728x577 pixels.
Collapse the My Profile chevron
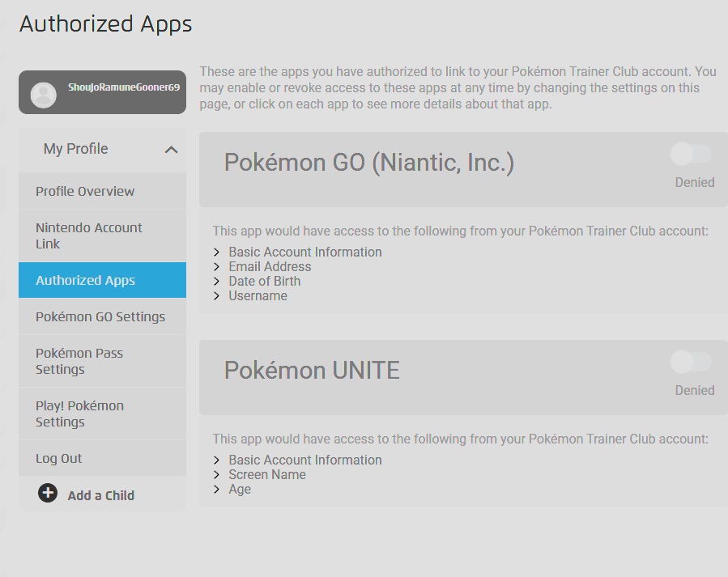172,150
